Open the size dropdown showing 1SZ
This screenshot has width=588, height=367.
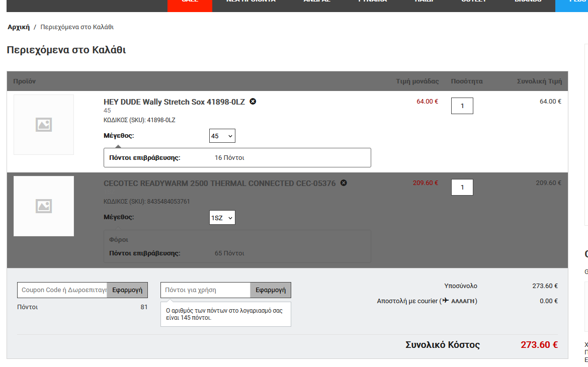[222, 217]
